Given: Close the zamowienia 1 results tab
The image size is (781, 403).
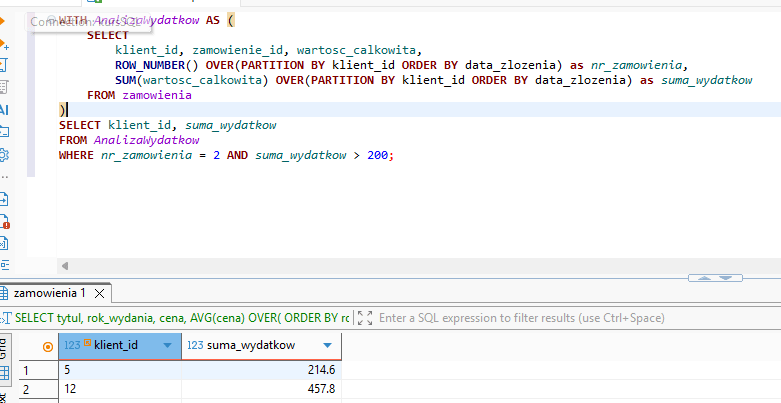Looking at the screenshot, I should 99,293.
